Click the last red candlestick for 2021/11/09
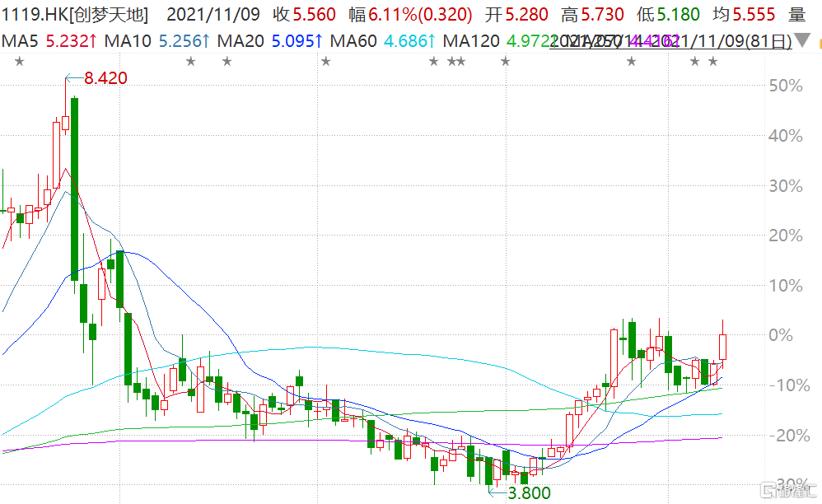This screenshot has height=504, width=822. pos(722,347)
